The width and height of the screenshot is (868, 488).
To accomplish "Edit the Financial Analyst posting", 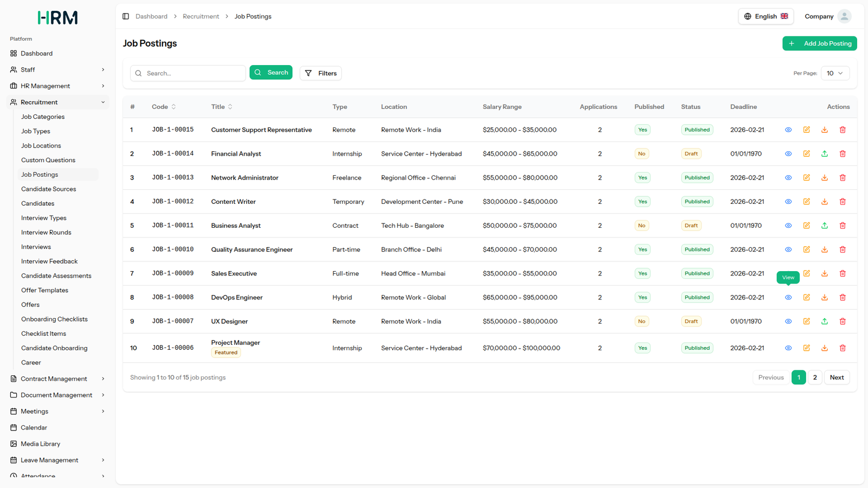I will coord(807,154).
